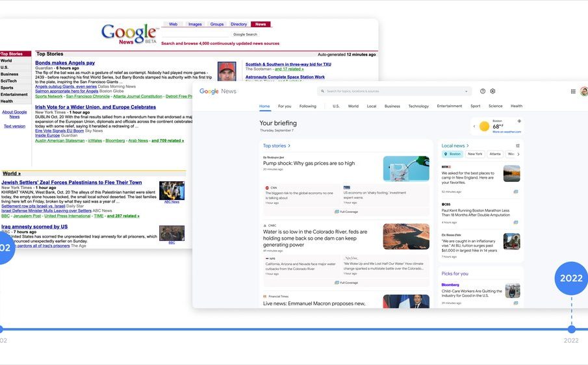Open the Following tab
This screenshot has height=365, width=588.
(308, 106)
